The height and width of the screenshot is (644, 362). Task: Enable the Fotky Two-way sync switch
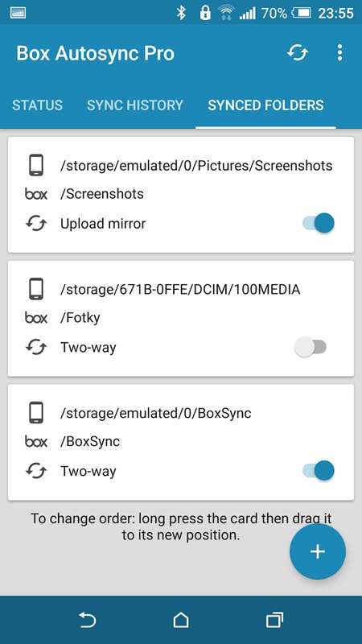point(311,347)
